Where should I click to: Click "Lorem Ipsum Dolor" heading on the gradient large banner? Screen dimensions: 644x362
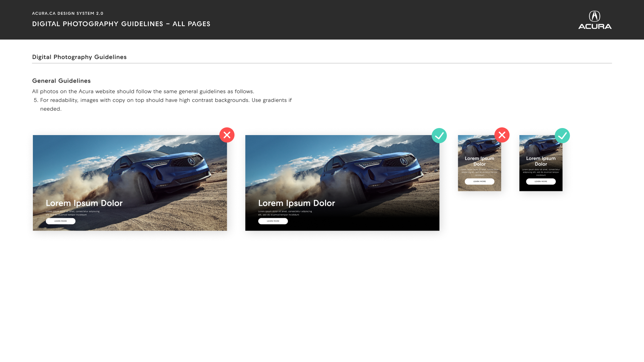297,203
